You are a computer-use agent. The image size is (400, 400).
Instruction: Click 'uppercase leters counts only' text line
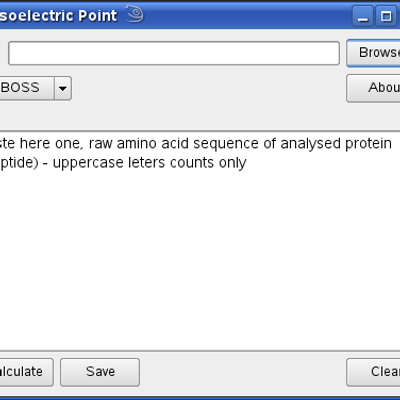(150, 163)
